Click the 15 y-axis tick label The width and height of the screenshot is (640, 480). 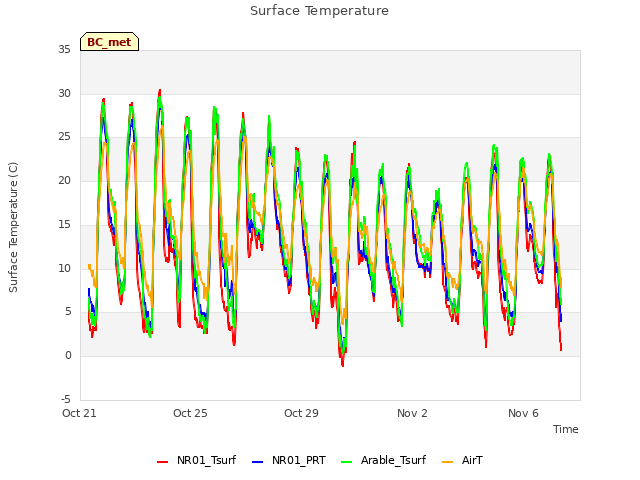coord(64,224)
